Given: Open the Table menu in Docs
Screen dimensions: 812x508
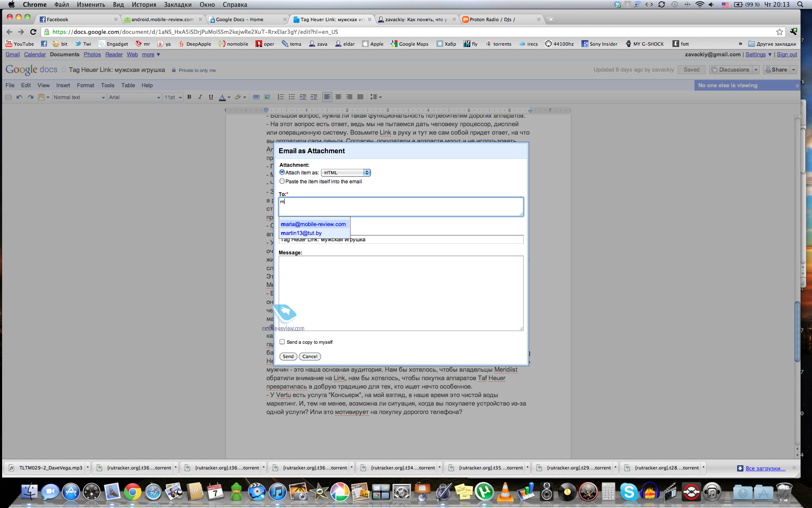Looking at the screenshot, I should pos(128,85).
